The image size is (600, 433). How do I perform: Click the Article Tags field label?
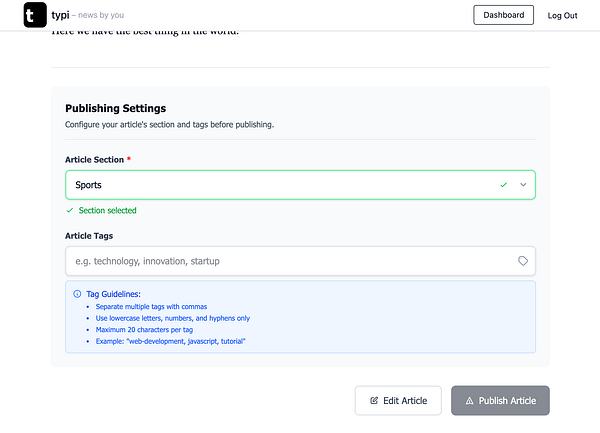click(89, 236)
